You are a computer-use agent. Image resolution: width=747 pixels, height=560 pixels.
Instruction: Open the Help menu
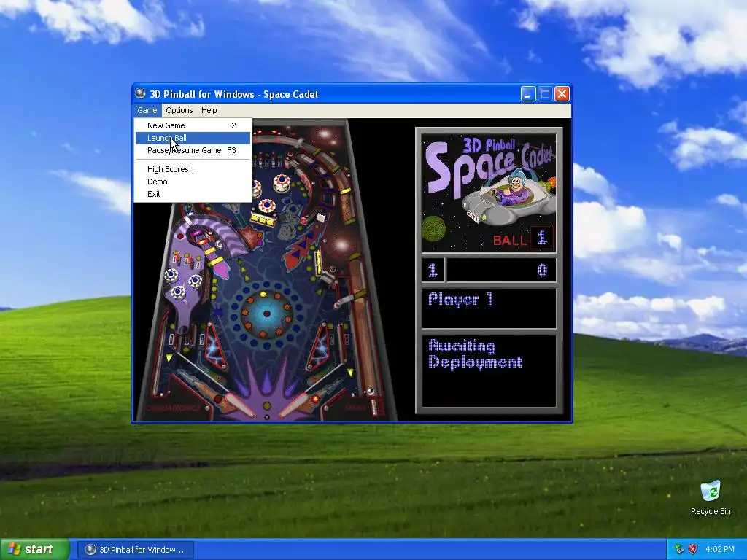pos(209,110)
